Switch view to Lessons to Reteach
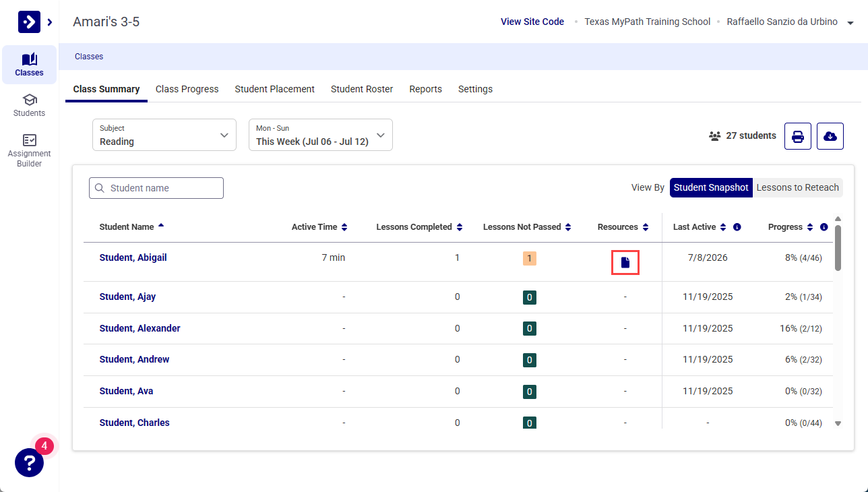This screenshot has width=868, height=492. pyautogui.click(x=798, y=187)
